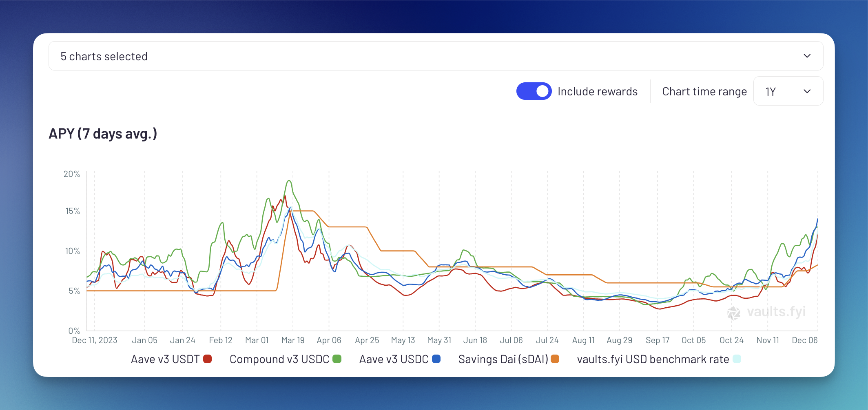Click the Savings Dai orange legend swatch
Viewport: 868px width, 410px height.
555,359
